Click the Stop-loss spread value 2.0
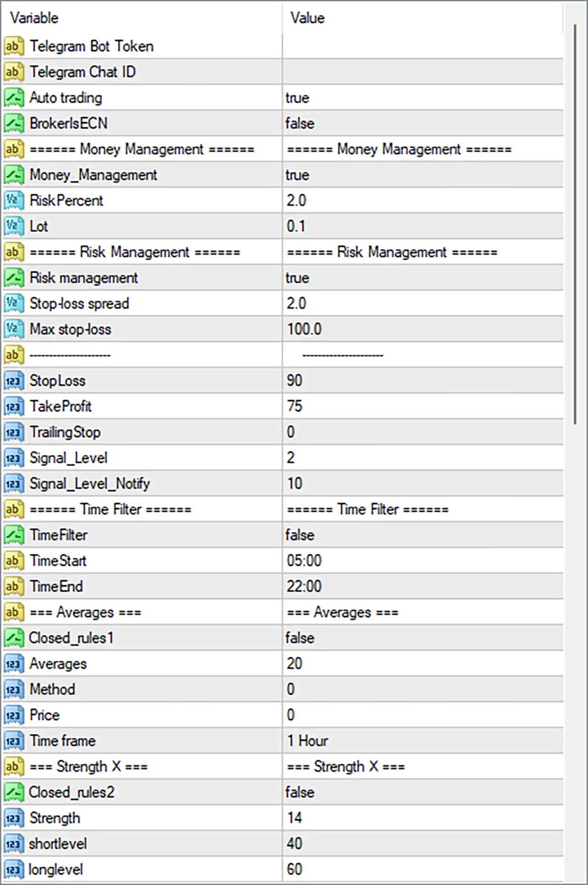 pos(296,304)
